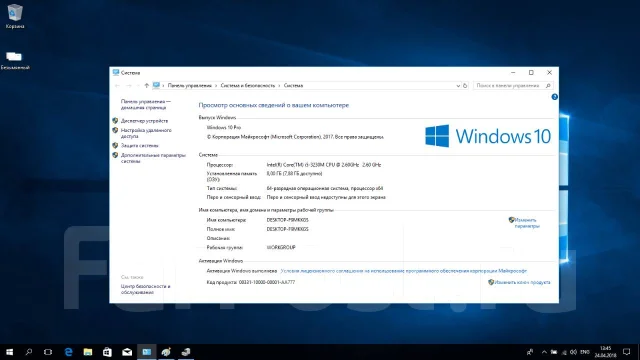The image size is (640, 360).
Task: Open Дополнительные параметры системы link
Action: pyautogui.click(x=153, y=158)
